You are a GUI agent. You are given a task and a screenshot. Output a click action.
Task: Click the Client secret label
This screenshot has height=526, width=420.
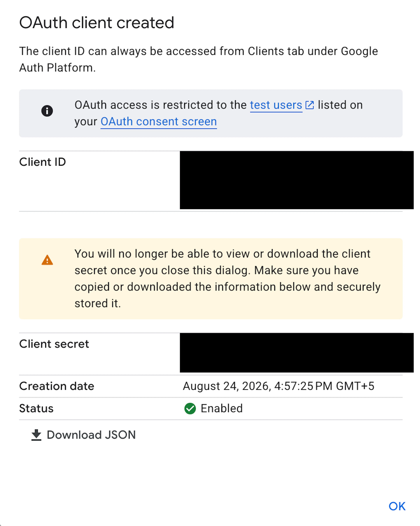[54, 344]
